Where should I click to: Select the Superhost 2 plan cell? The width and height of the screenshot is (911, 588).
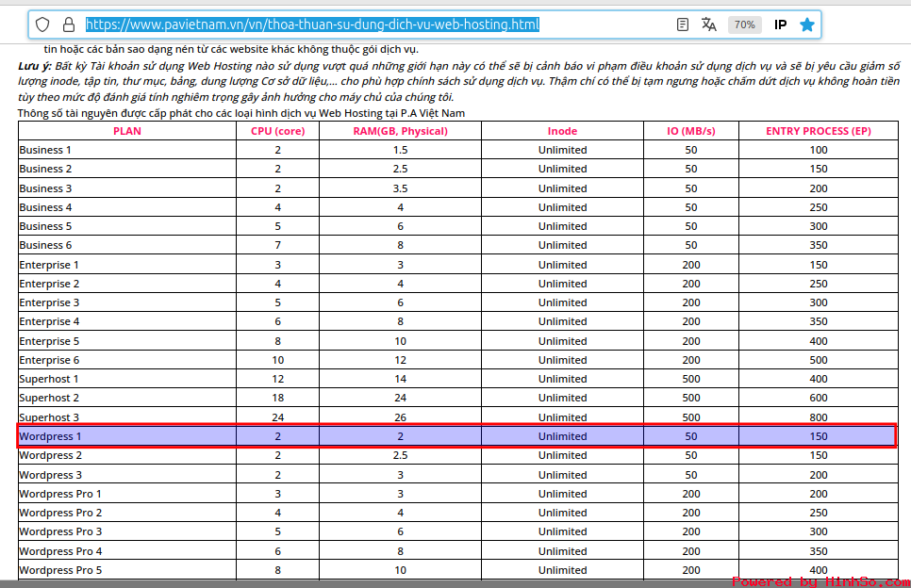click(127, 398)
